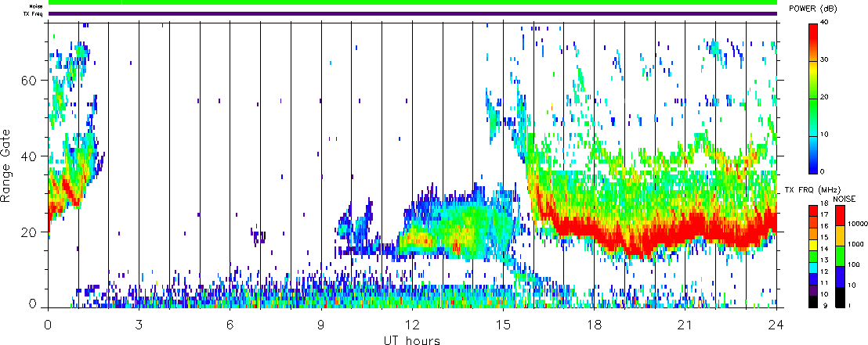Pick the green segment of NOISE bar

pyautogui.click(x=841, y=256)
